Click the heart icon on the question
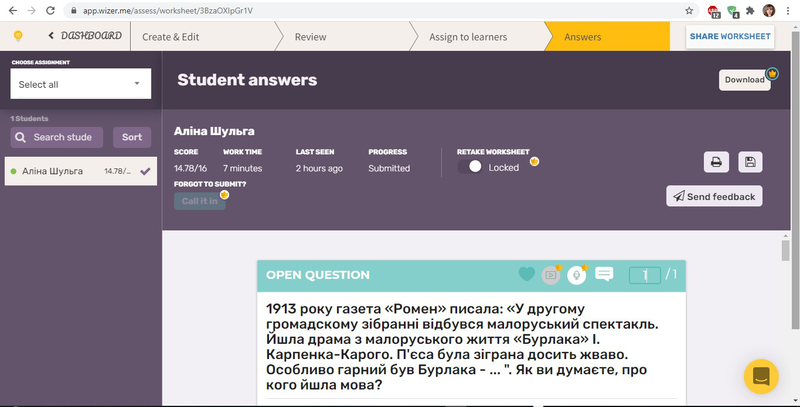The width and height of the screenshot is (800, 407). click(526, 275)
